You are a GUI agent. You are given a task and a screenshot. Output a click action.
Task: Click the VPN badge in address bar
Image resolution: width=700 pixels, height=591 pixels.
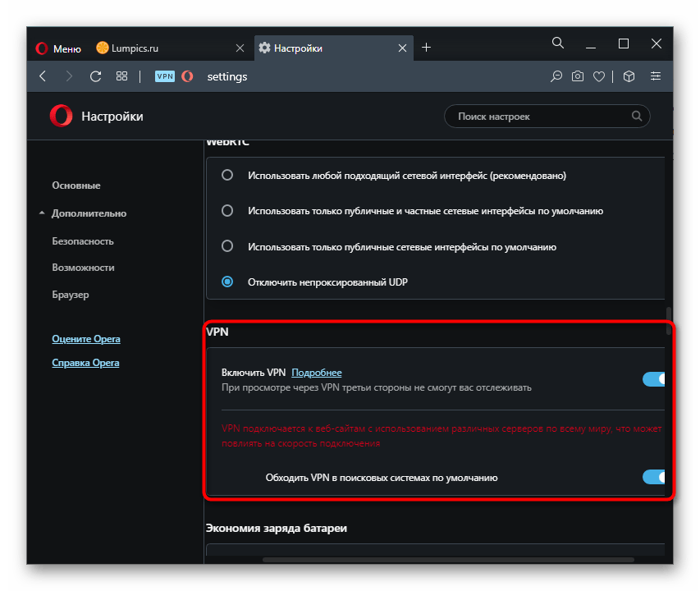click(165, 76)
